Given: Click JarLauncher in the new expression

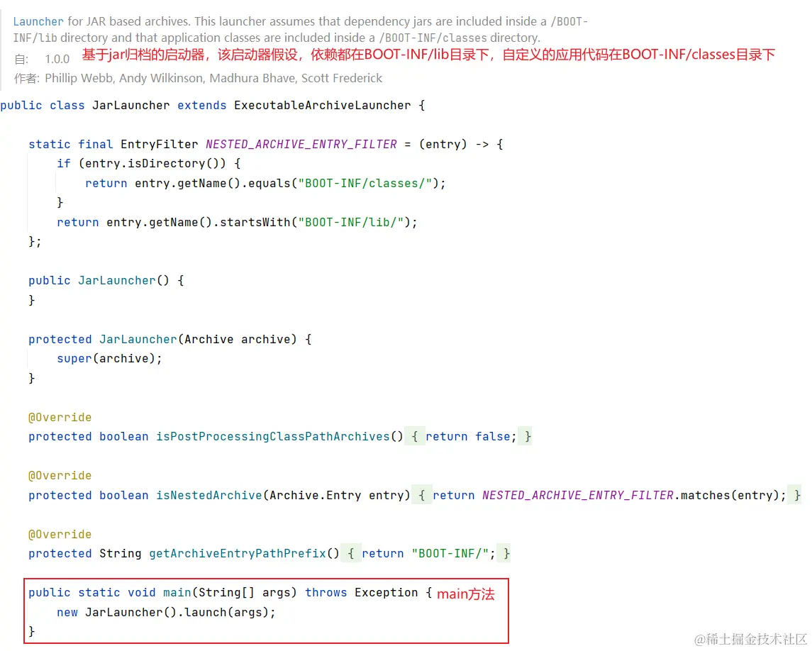Looking at the screenshot, I should click(x=124, y=612).
